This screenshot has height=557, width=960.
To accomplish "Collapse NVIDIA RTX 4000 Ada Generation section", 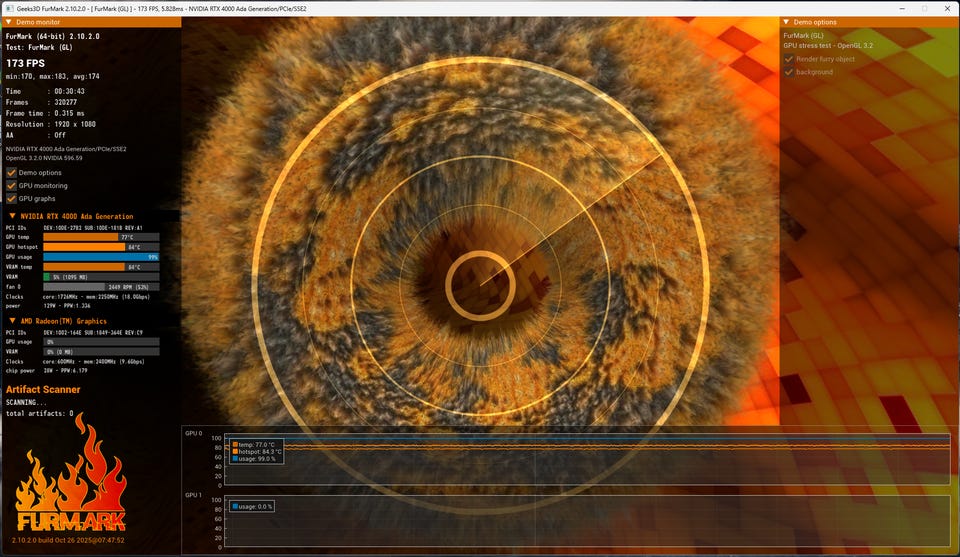I will [x=12, y=216].
